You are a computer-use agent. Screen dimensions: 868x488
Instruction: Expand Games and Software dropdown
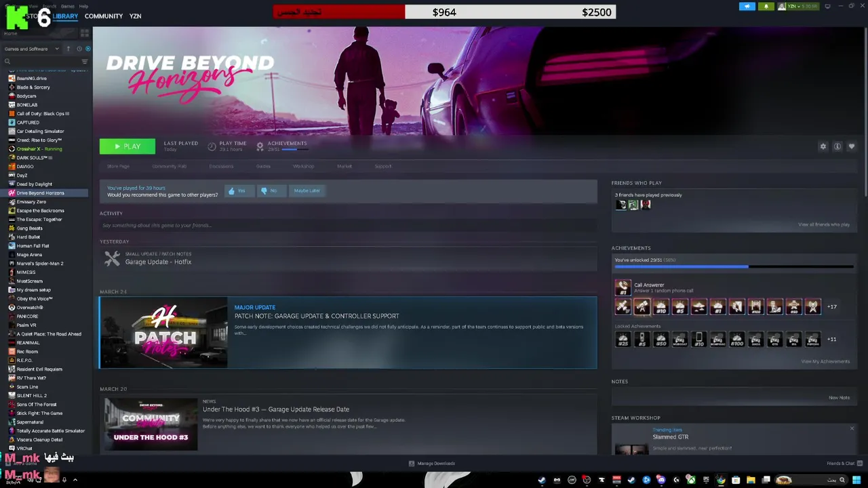tap(31, 49)
